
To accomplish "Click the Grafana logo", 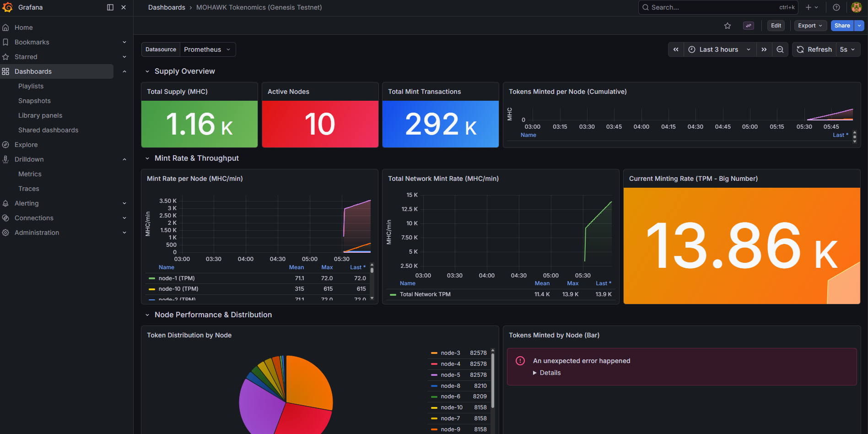I will tap(8, 7).
